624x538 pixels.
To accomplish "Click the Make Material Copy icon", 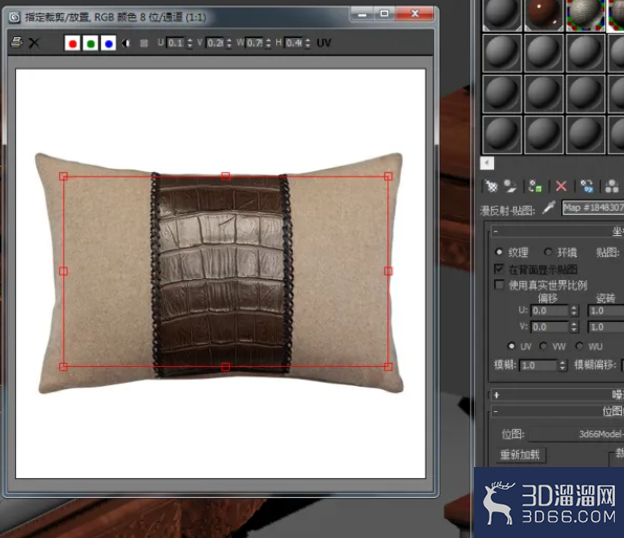I will click(587, 186).
